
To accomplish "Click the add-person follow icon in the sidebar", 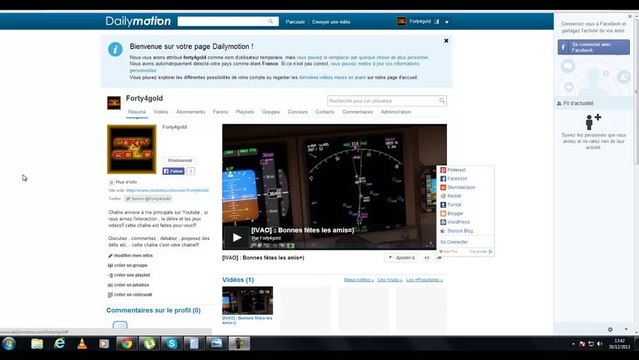I will pos(593,121).
